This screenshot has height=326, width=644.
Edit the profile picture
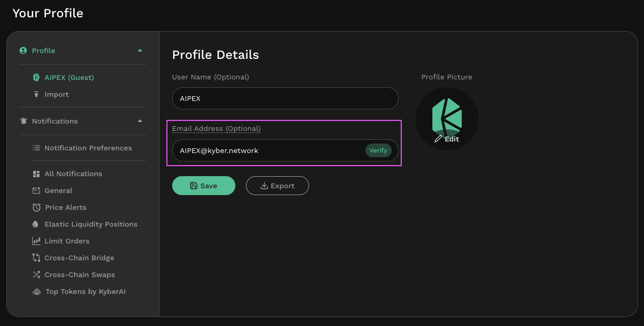[447, 139]
